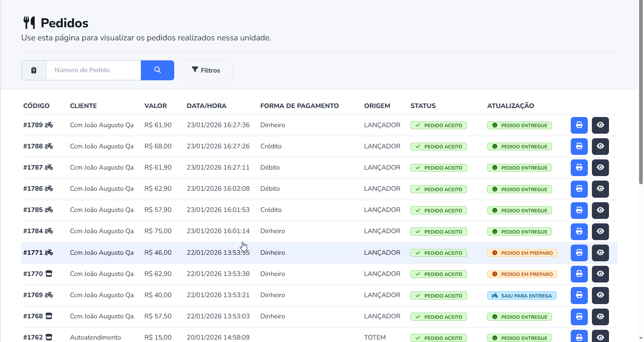The width and height of the screenshot is (644, 342).
Task: Print order #1786
Action: coord(579,189)
